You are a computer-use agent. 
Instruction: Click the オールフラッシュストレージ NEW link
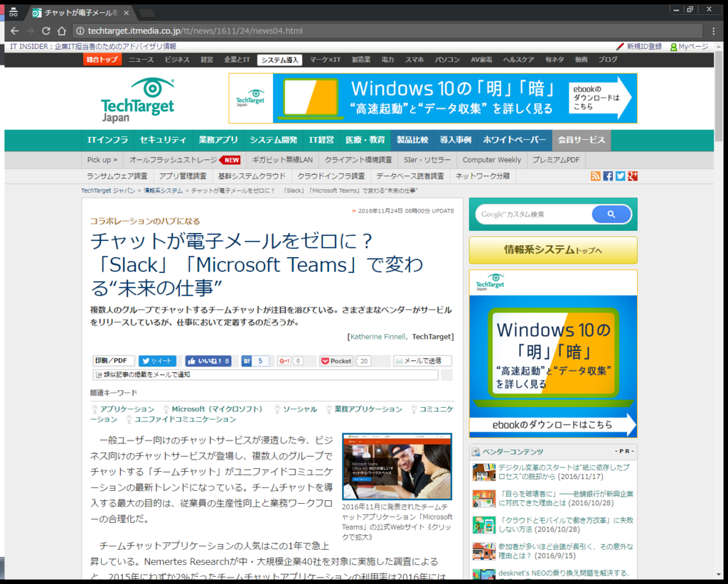click(184, 160)
